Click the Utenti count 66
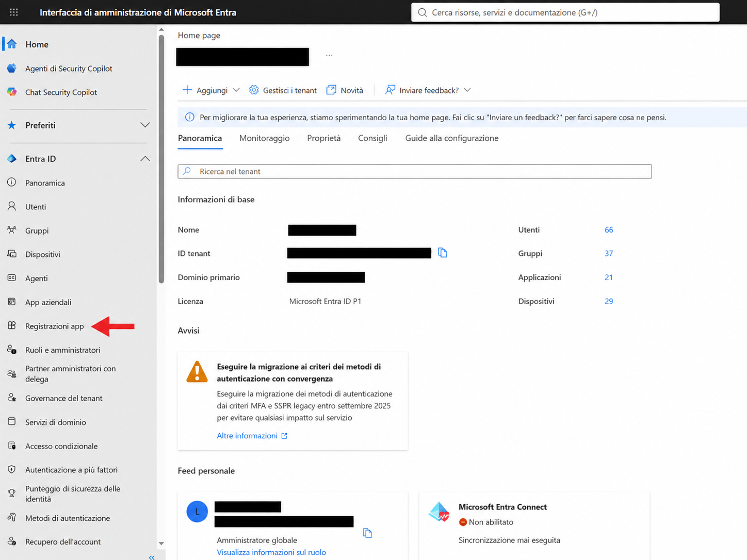 (609, 230)
